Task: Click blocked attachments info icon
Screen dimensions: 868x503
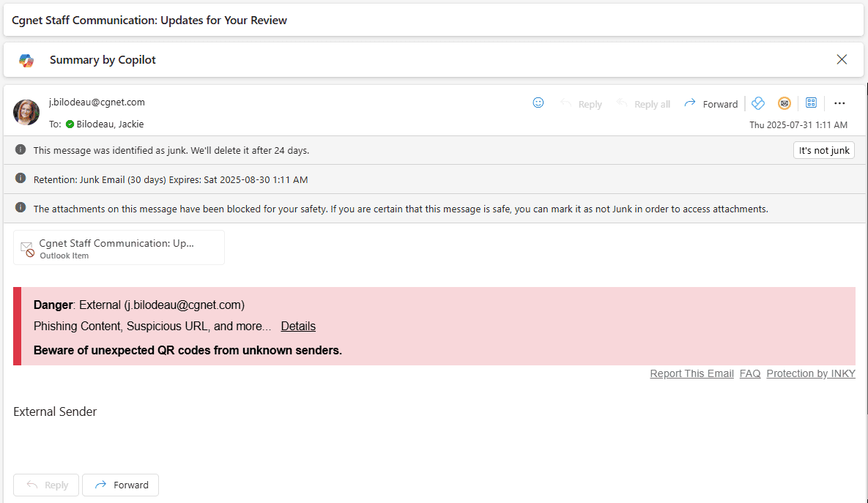Action: click(21, 207)
